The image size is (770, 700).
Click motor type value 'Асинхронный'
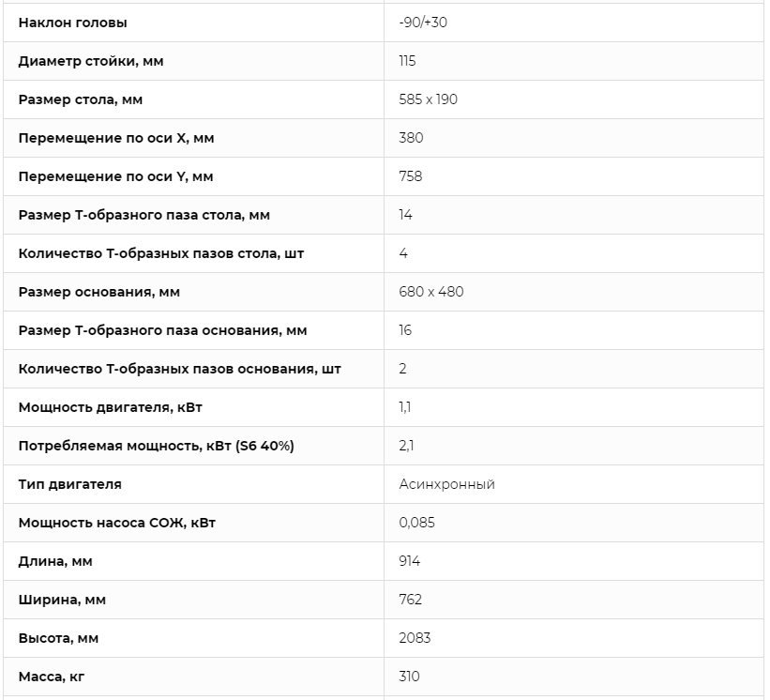[446, 484]
